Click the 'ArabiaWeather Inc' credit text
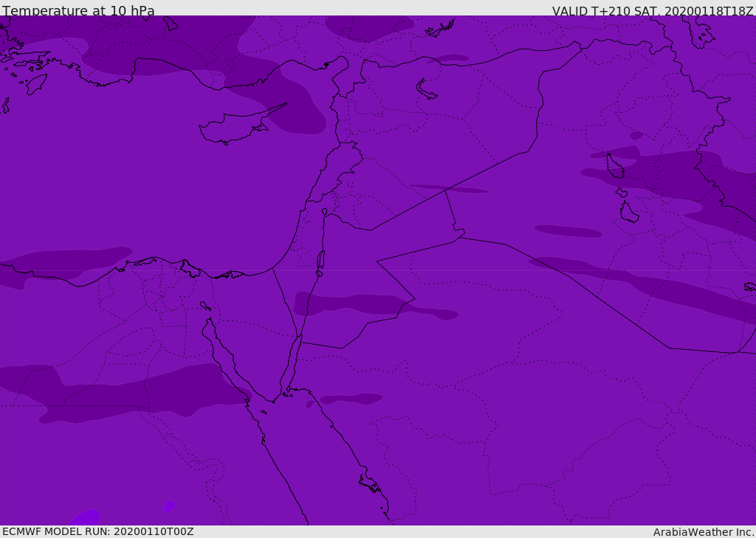This screenshot has height=538, width=756. click(x=703, y=532)
